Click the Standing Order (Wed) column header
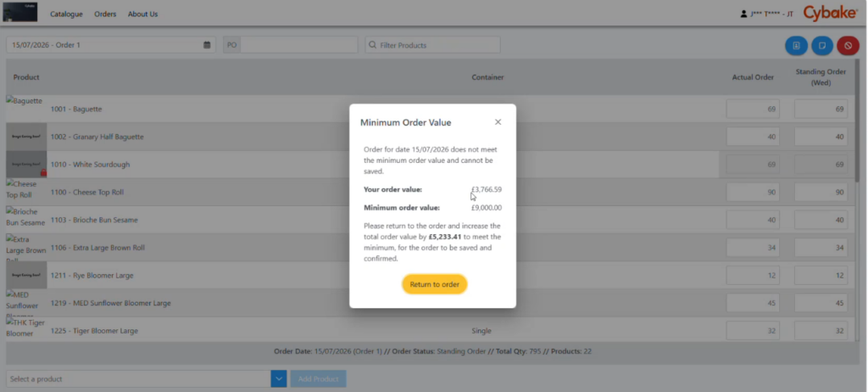Viewport: 868px width, 392px height. click(x=821, y=77)
